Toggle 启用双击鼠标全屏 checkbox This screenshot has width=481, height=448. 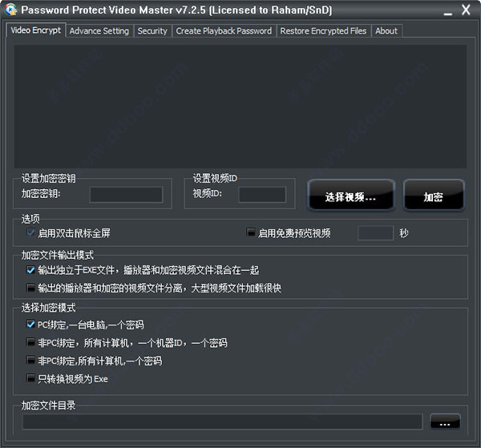[x=30, y=232]
